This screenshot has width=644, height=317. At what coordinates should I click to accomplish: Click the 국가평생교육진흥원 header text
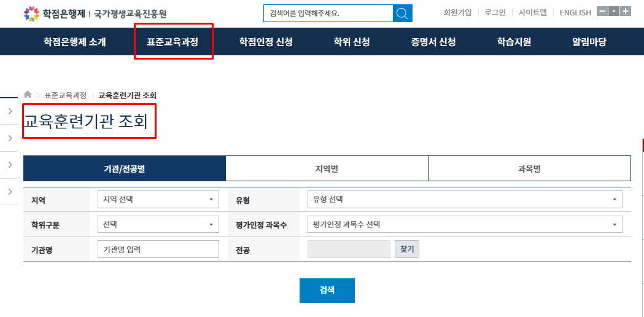(130, 14)
